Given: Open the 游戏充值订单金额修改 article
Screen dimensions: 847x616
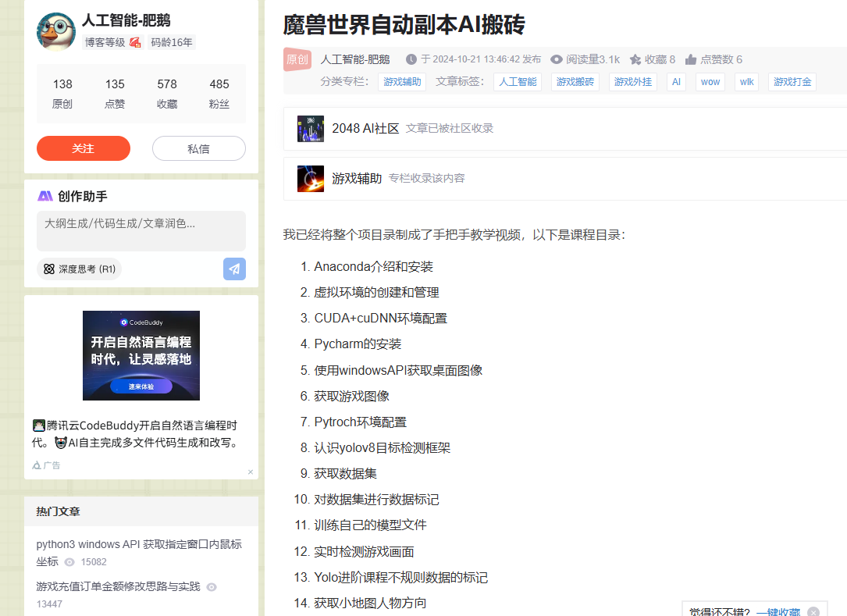Looking at the screenshot, I should (x=119, y=586).
